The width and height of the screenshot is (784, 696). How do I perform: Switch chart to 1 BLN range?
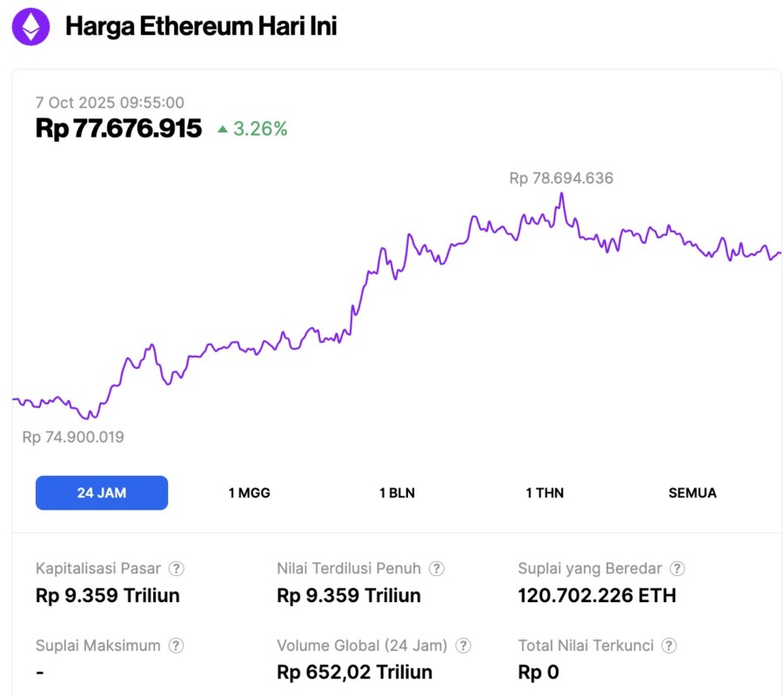[x=397, y=492]
